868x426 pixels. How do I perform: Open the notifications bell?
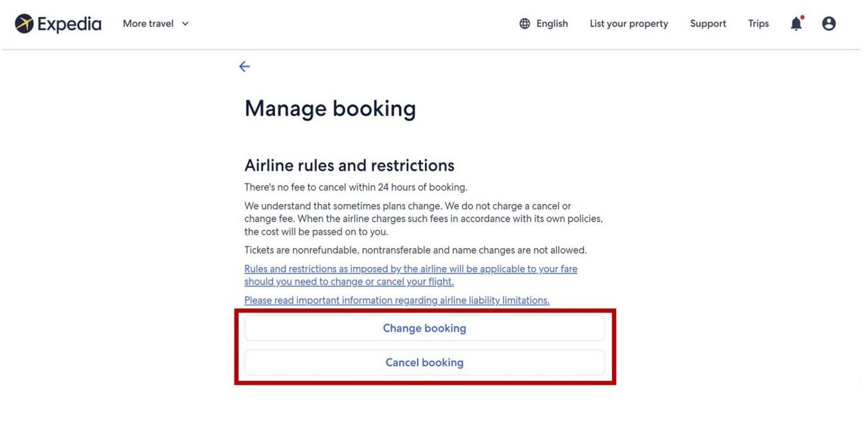pyautogui.click(x=796, y=24)
